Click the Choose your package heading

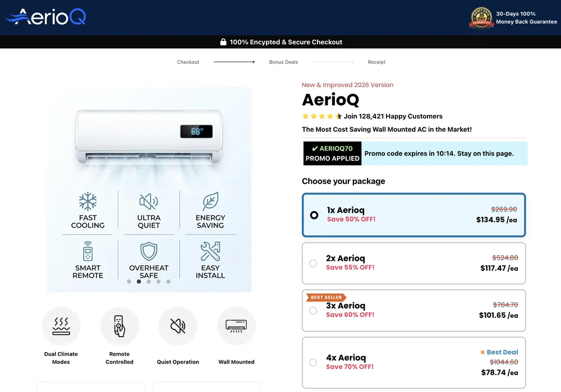point(343,181)
